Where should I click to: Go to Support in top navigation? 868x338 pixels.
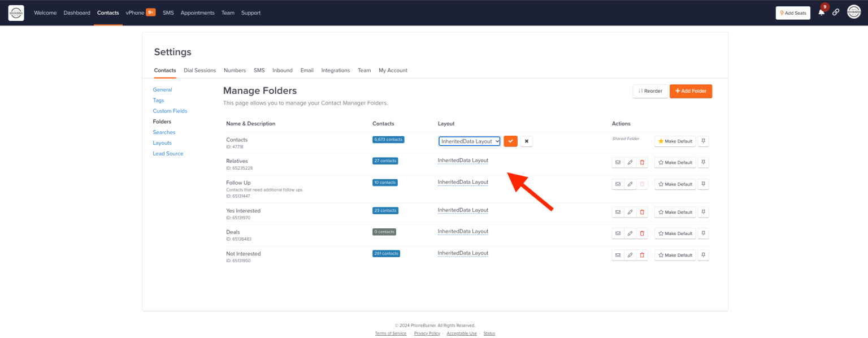point(251,12)
